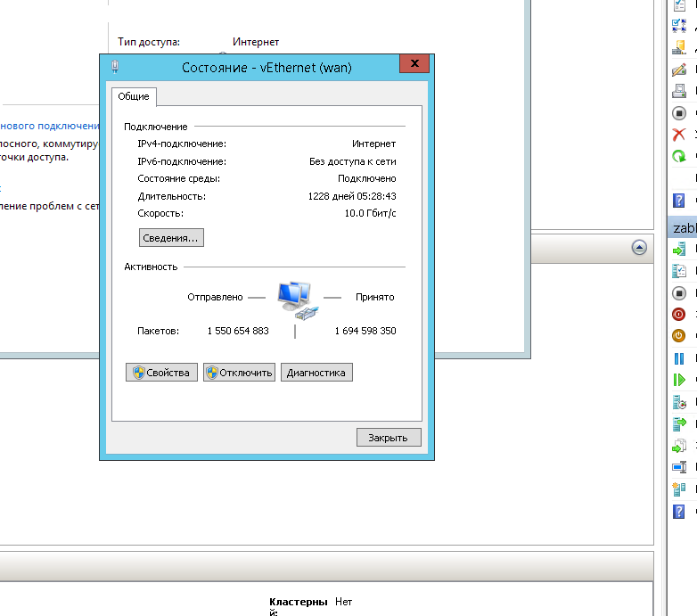
Task: Open Virtual Switch Manager icon in Actions pane
Action: point(679,26)
